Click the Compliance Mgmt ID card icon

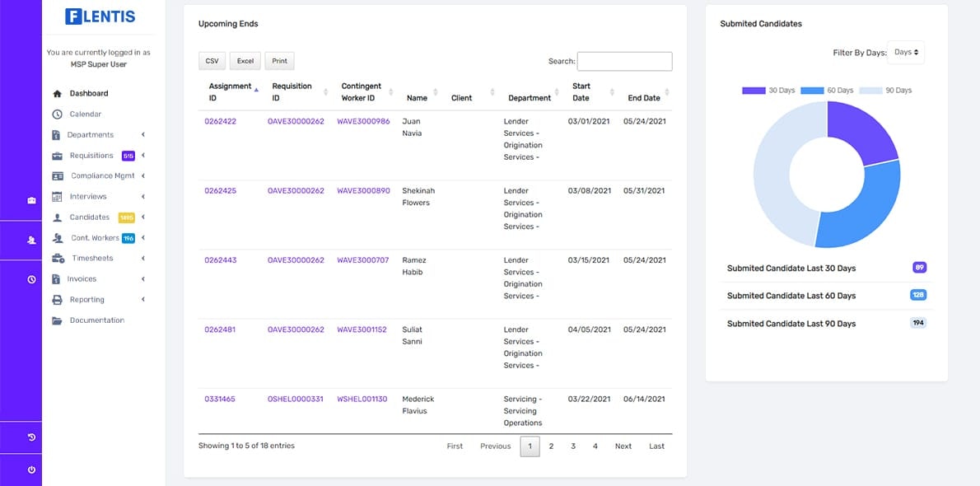point(58,176)
